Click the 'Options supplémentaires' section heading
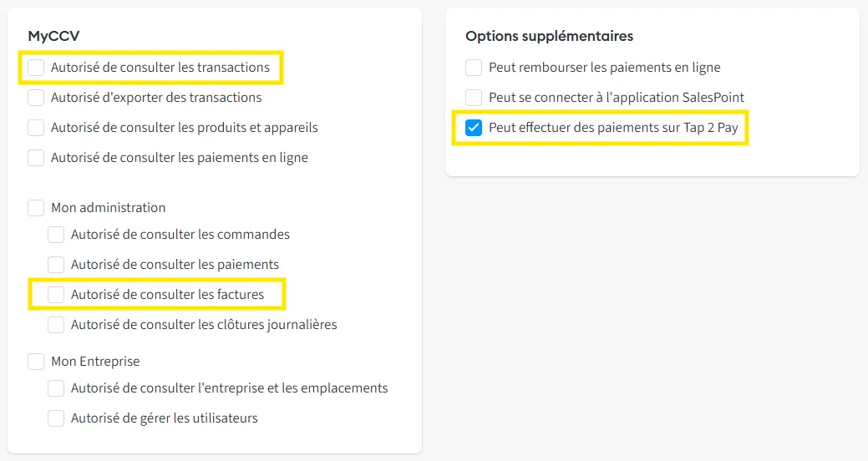 pyautogui.click(x=549, y=36)
